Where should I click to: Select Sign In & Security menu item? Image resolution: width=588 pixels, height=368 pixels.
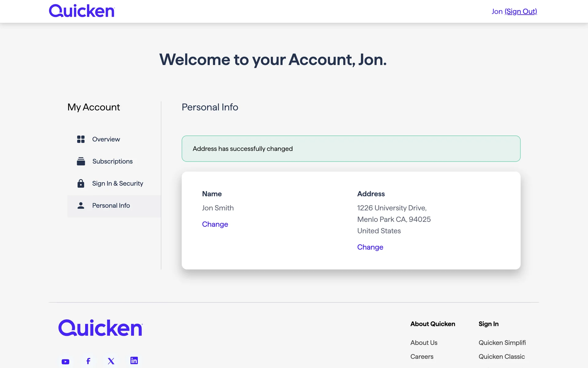pos(118,183)
